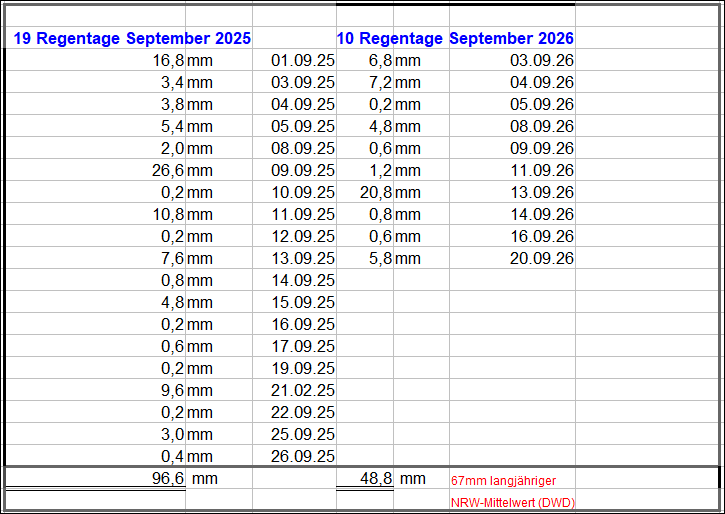The image size is (725, 514).
Task: Select the 'September 2026' header cell
Action: [x=511, y=38]
